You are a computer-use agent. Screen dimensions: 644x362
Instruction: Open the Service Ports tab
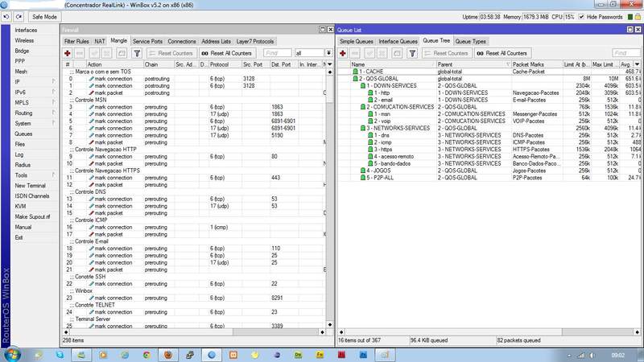147,42
